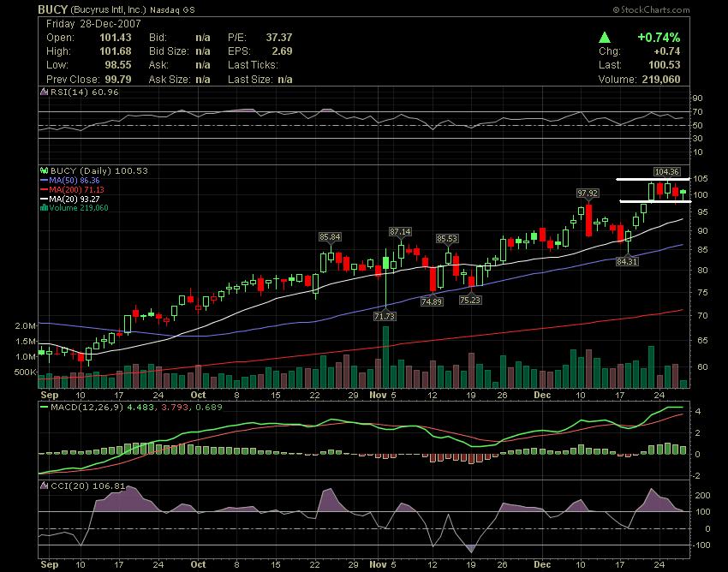Click the 104.36 price high label

(666, 172)
